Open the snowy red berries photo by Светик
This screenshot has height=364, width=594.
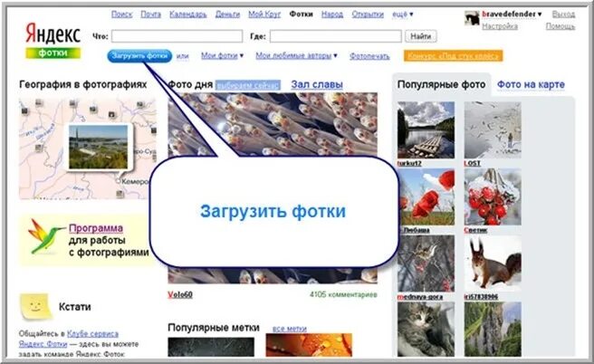(493, 197)
